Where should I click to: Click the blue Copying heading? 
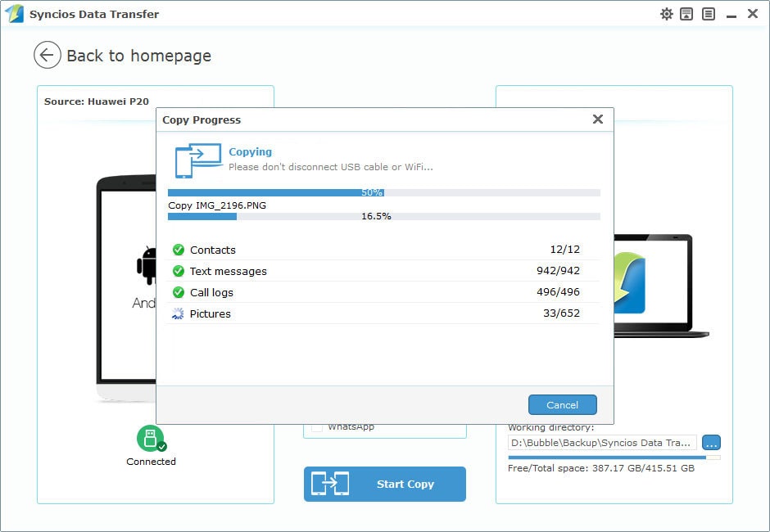point(250,151)
